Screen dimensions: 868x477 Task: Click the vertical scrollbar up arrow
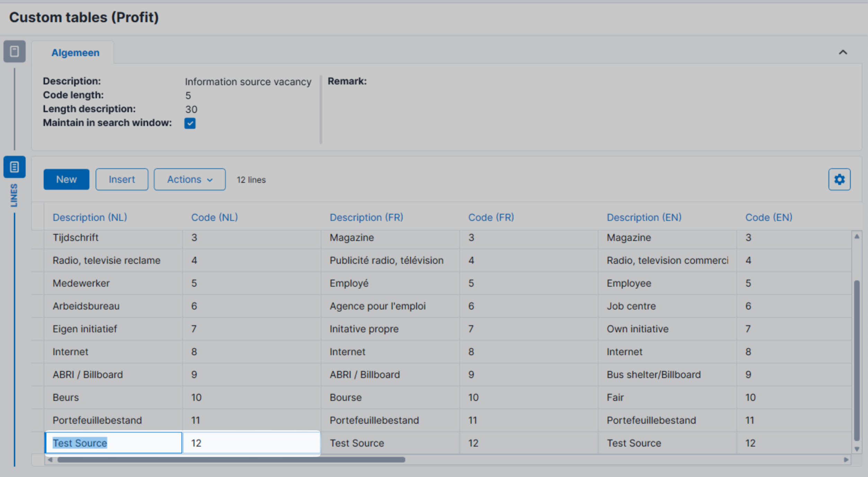coord(857,236)
